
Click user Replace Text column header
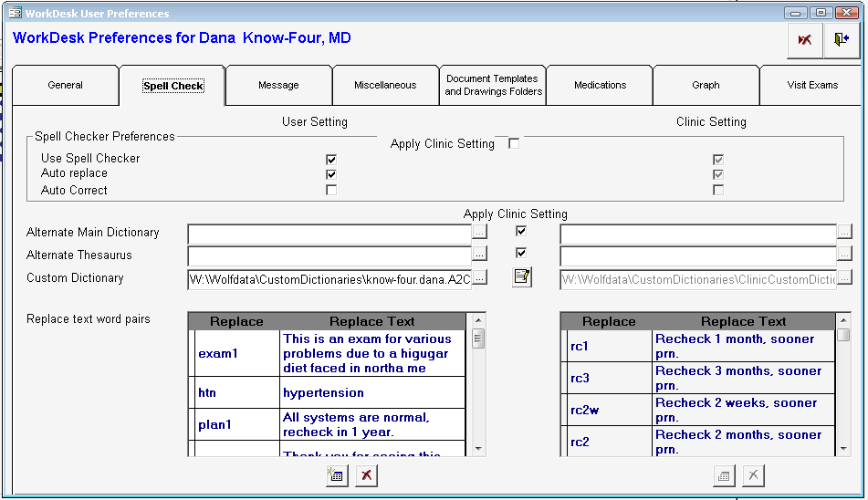pyautogui.click(x=372, y=321)
